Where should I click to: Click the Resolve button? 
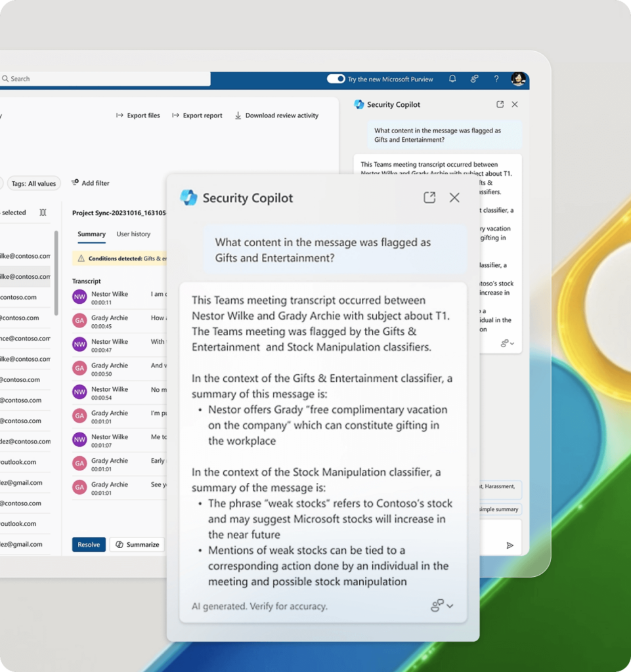[x=89, y=544]
